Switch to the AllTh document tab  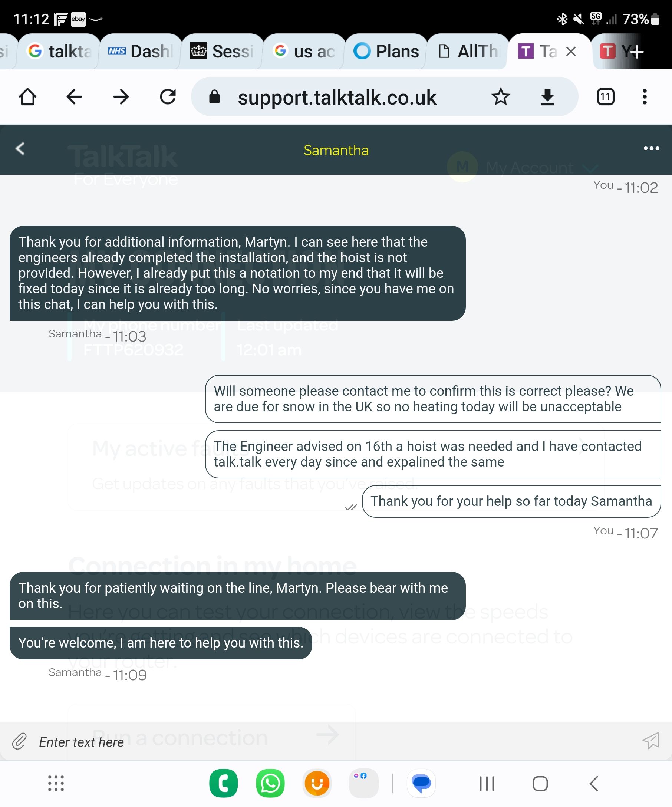point(469,50)
